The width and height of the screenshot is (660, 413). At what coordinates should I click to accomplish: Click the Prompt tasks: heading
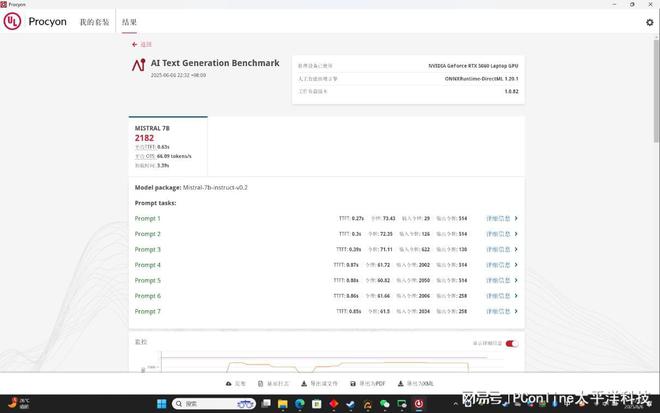tap(155, 203)
